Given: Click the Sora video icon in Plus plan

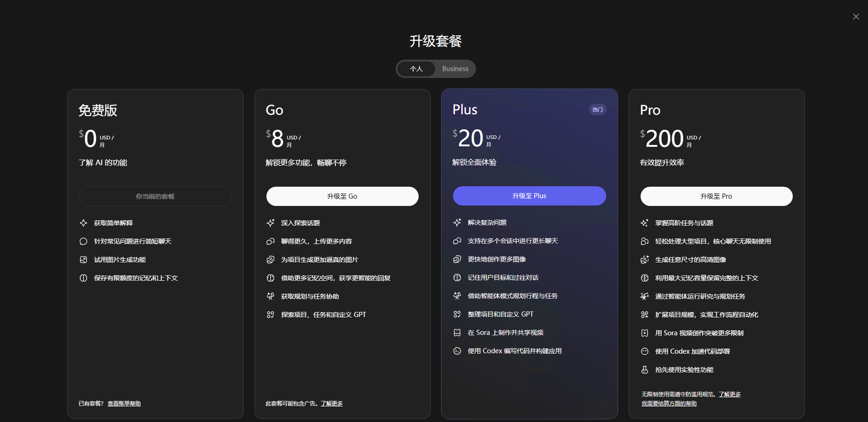Looking at the screenshot, I should 457,333.
